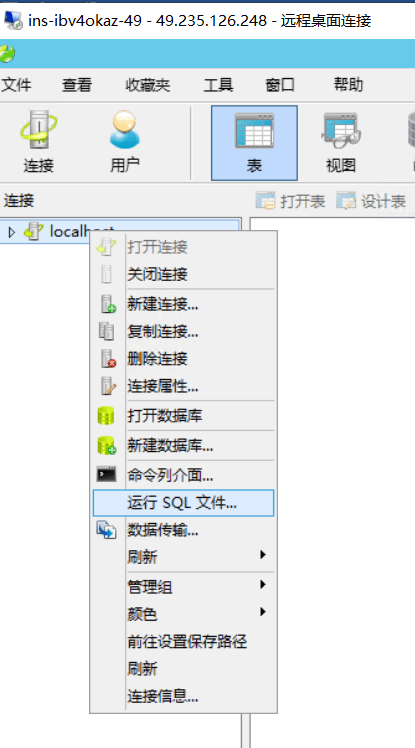Expand the 颜色 submenu arrow
Image resolution: width=415 pixels, height=748 pixels.
pyautogui.click(x=262, y=612)
